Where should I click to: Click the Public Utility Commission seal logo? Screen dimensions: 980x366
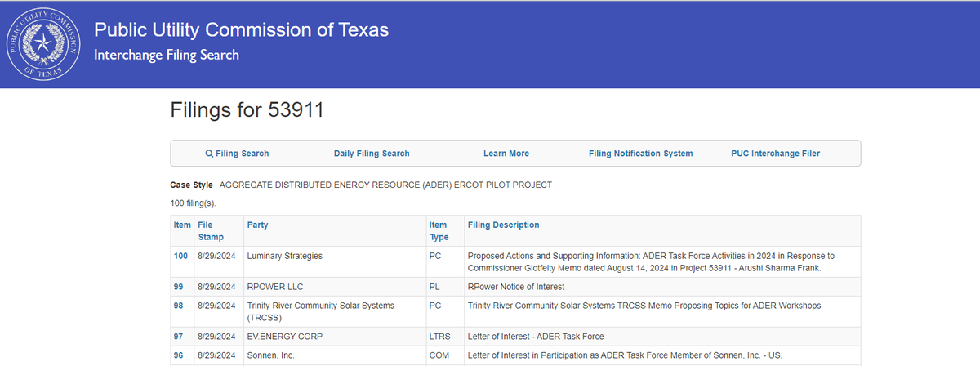42,42
